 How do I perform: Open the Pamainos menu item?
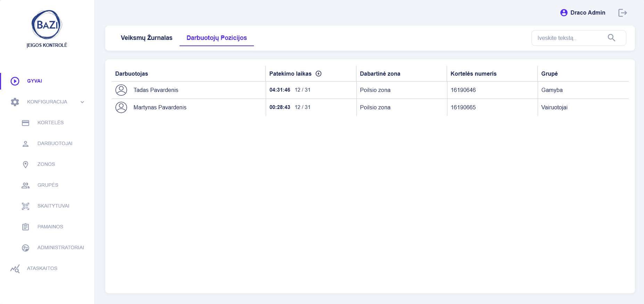tap(50, 227)
